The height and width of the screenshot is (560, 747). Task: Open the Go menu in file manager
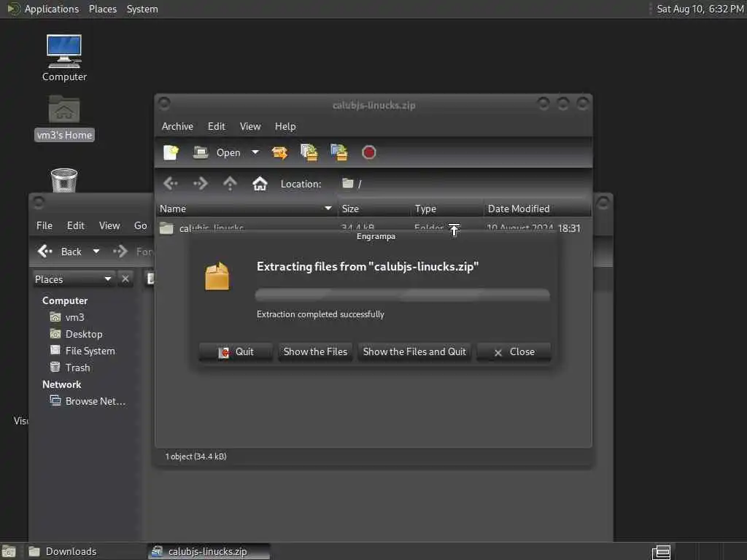140,225
